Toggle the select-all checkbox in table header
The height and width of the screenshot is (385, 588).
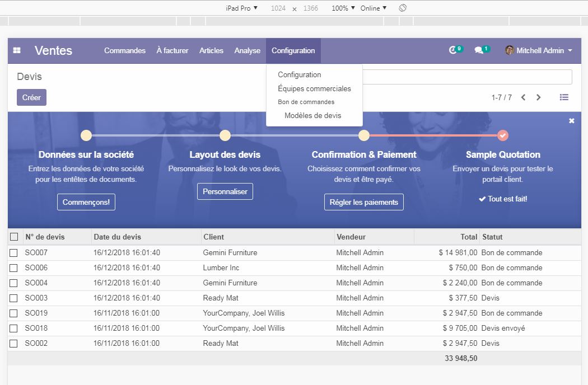(14, 236)
